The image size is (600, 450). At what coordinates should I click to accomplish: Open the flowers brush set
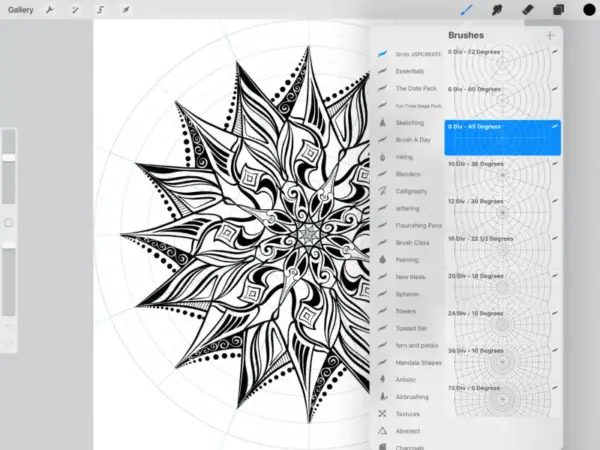(409, 311)
